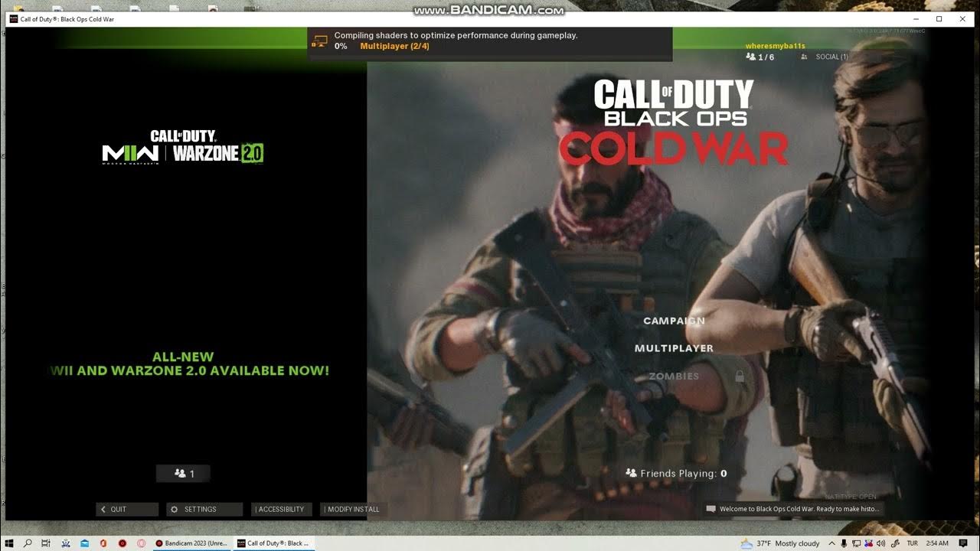Expand hidden system tray icons
The height and width of the screenshot is (551, 980).
tap(832, 543)
